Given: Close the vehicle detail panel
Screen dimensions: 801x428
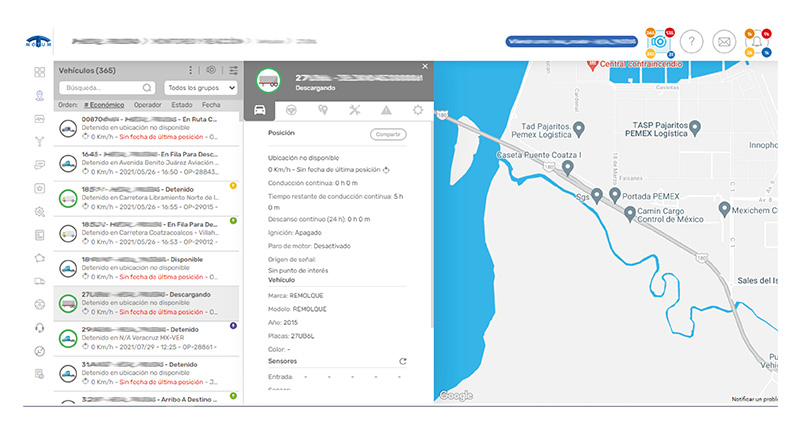Looking at the screenshot, I should click(x=425, y=67).
